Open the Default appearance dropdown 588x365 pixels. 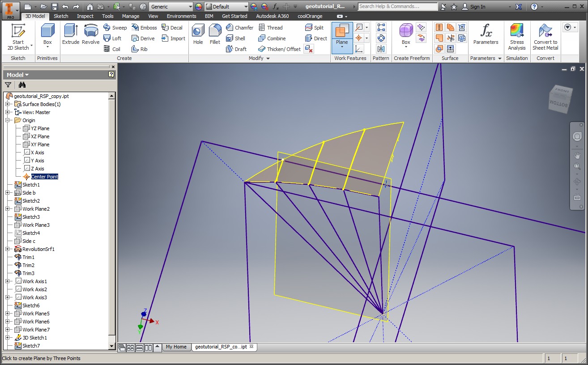coord(246,7)
